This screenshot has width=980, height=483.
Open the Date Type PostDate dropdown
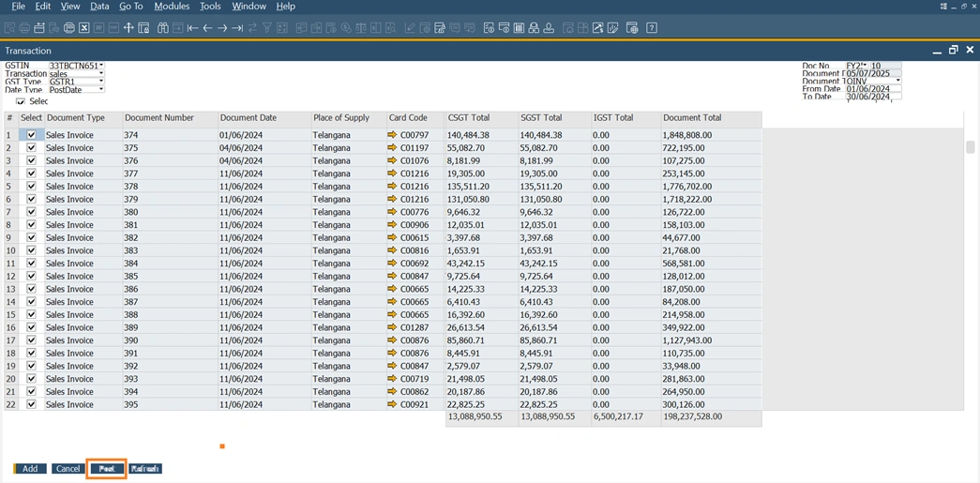pos(101,90)
